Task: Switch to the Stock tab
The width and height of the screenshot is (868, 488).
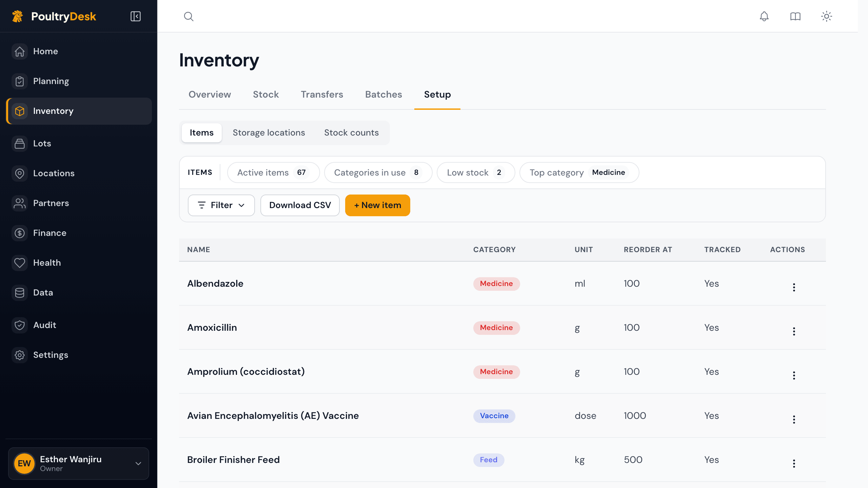Action: [266, 95]
